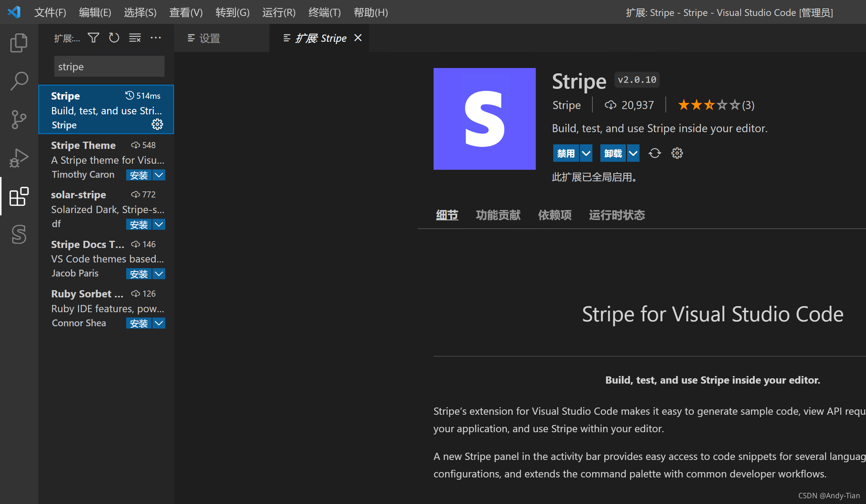Switch to the 细节 details tab

(x=447, y=215)
